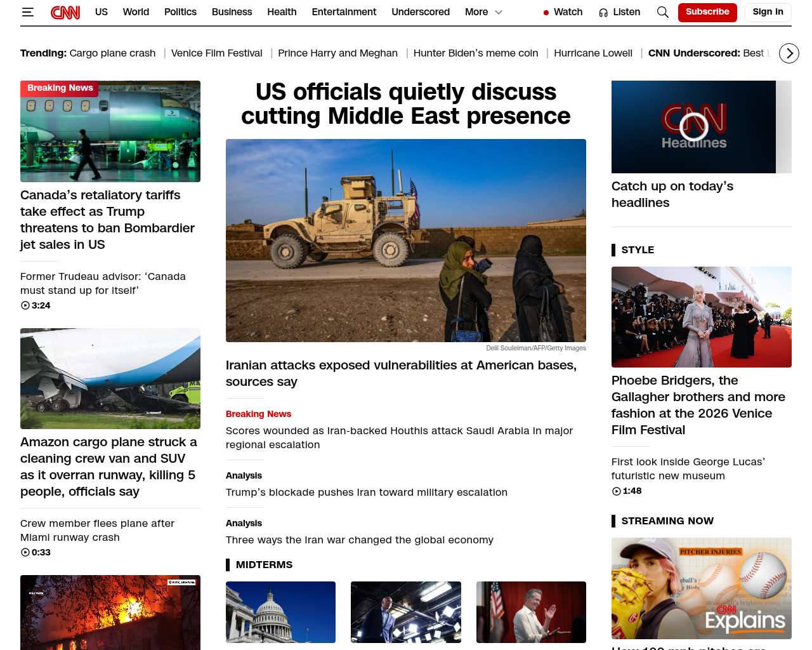Open the Hurricane Lowell trending link
The width and height of the screenshot is (812, 650).
click(x=593, y=53)
